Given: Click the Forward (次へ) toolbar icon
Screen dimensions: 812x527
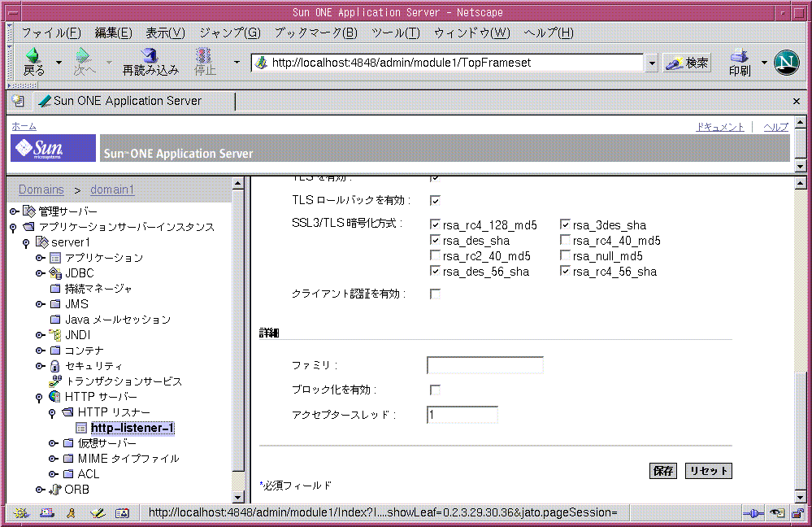Looking at the screenshot, I should [83, 55].
